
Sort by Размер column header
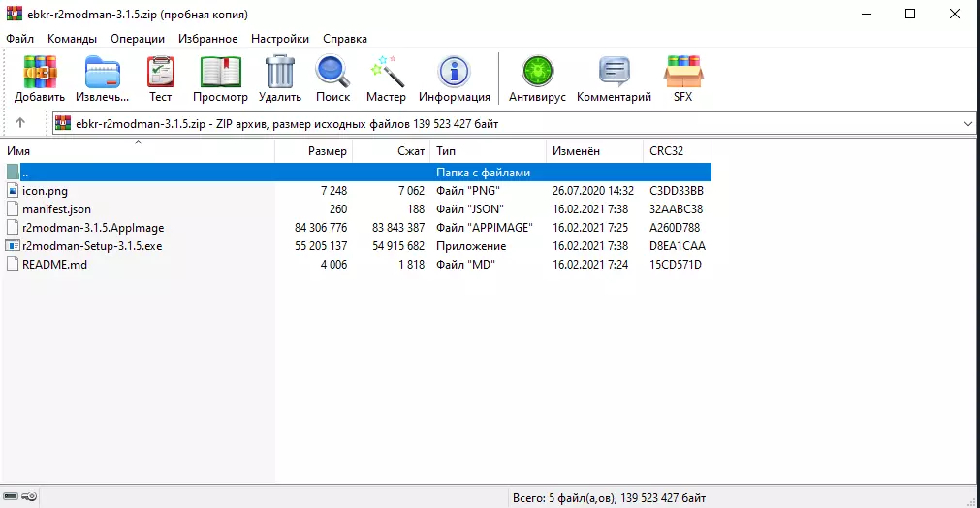point(314,151)
